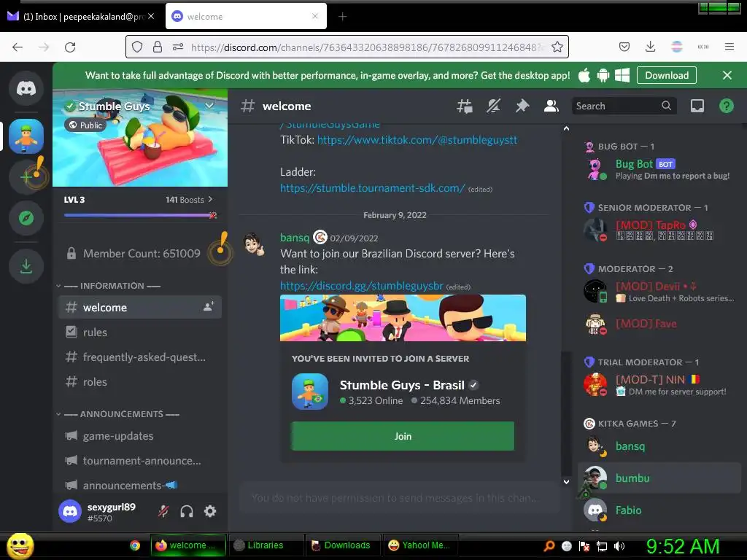Open game-updates announcement channel
Screen dimensions: 747x560
click(139, 436)
